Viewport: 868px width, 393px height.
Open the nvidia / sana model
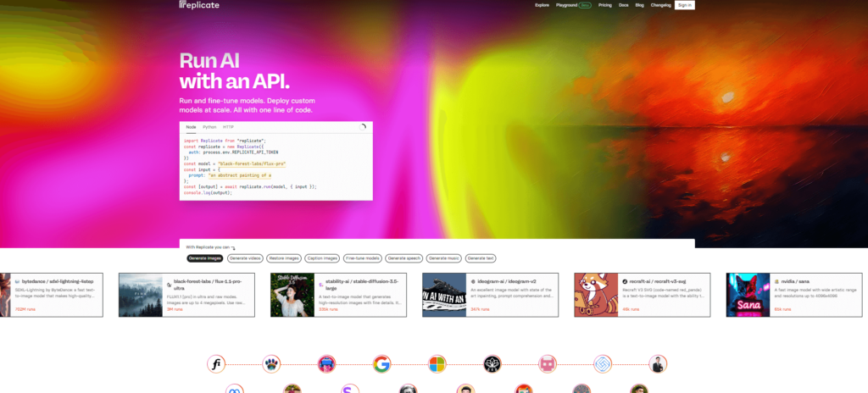[793, 295]
